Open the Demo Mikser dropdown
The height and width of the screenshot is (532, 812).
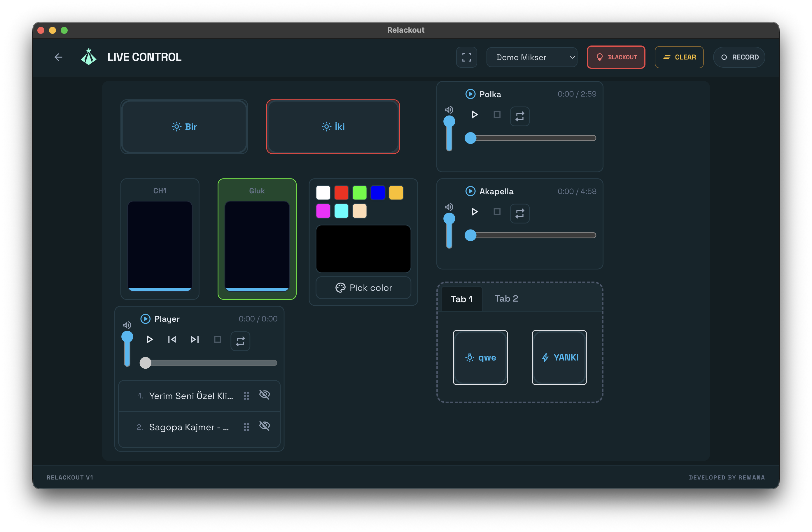(531, 57)
